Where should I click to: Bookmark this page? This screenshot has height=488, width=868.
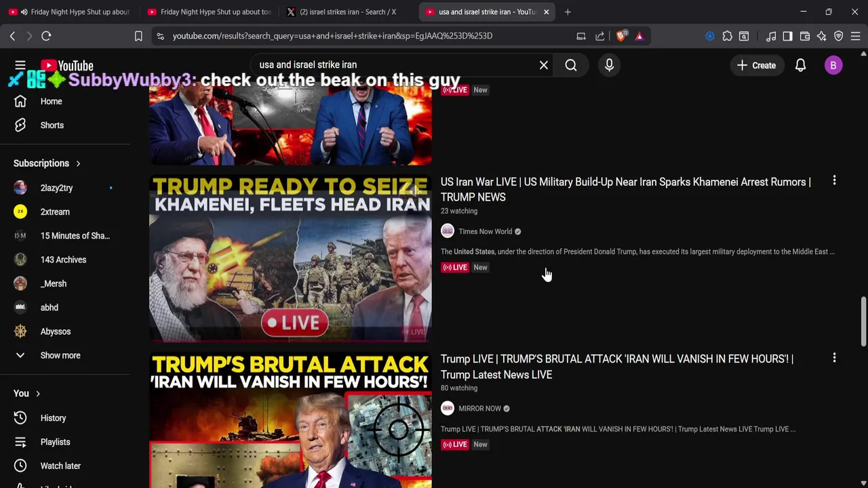click(138, 36)
